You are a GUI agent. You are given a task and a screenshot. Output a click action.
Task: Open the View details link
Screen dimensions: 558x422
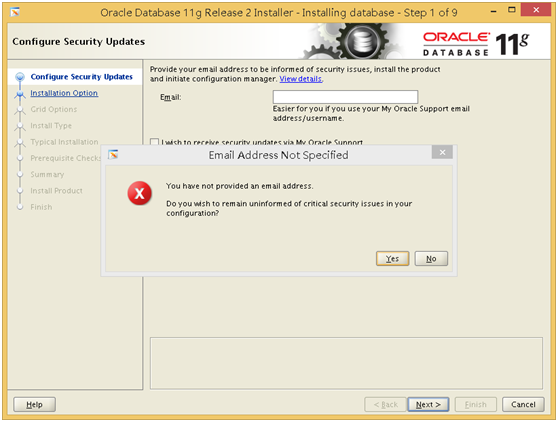tap(301, 79)
